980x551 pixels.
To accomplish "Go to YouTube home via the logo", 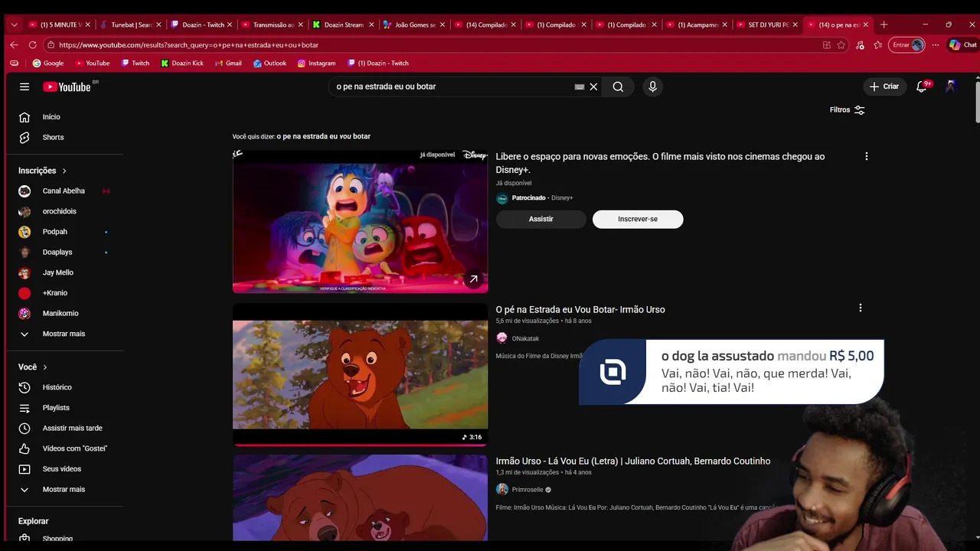I will (67, 86).
